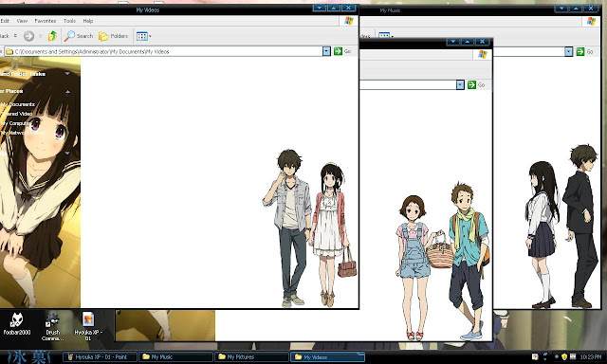Viewport: 607px width, 364px height.
Task: Maximize the My Pictures window
Action: [x=468, y=42]
